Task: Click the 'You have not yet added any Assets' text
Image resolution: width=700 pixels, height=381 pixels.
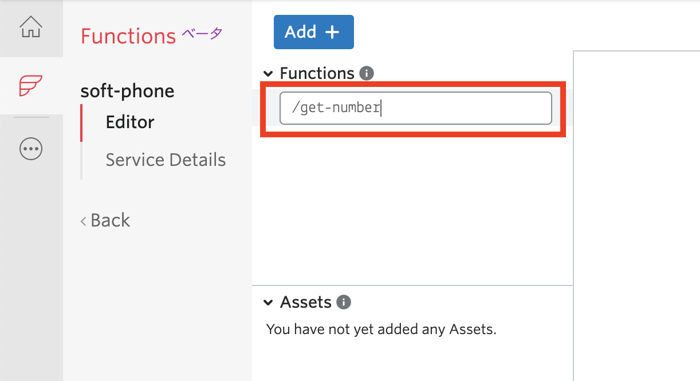Action: (x=381, y=329)
